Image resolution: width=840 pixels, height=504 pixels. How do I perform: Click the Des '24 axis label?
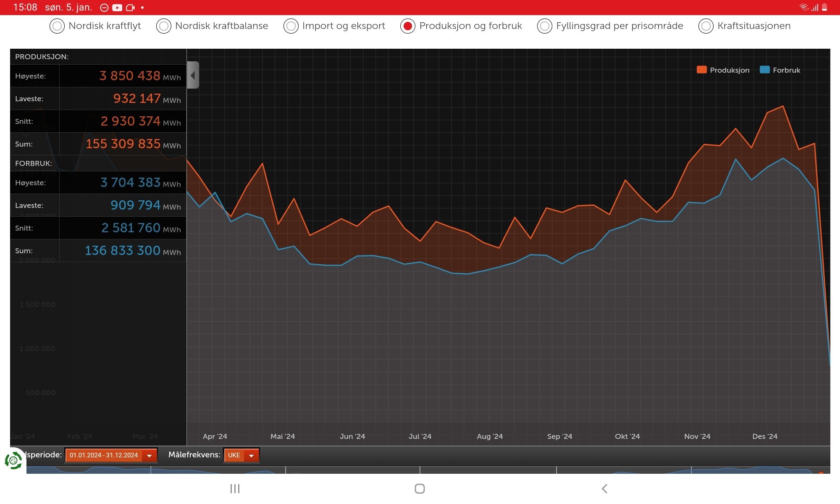pos(765,436)
